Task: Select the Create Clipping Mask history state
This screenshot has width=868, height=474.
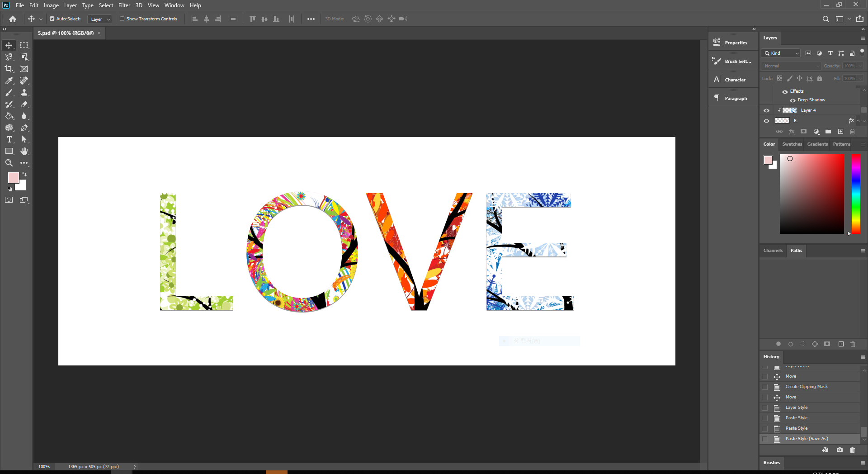Action: 810,387
